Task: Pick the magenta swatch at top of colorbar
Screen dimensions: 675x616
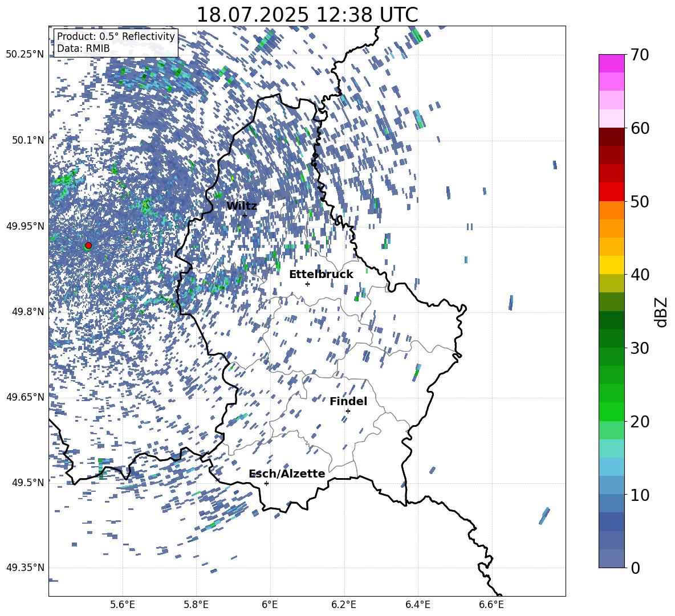Action: pos(611,64)
